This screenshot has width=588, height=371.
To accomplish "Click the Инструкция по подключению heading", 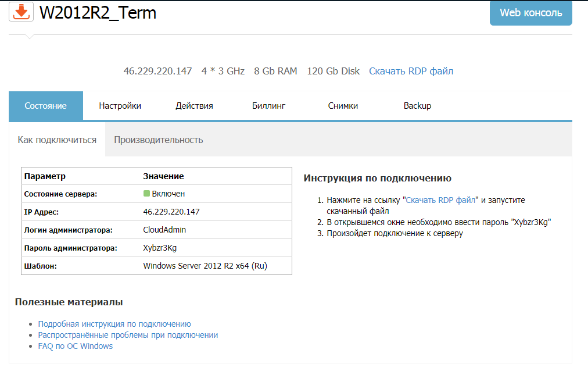I will coord(377,178).
